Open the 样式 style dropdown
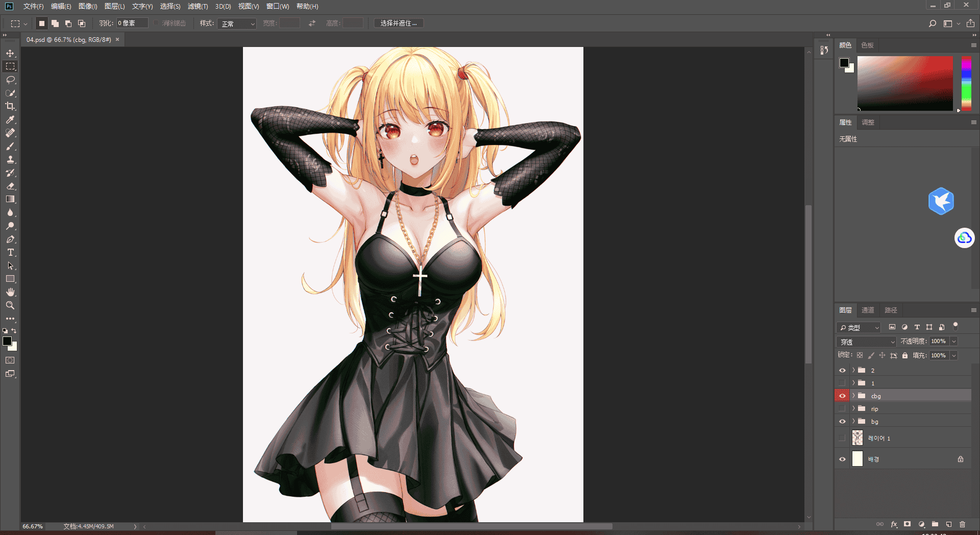The height and width of the screenshot is (535, 980). [x=237, y=23]
